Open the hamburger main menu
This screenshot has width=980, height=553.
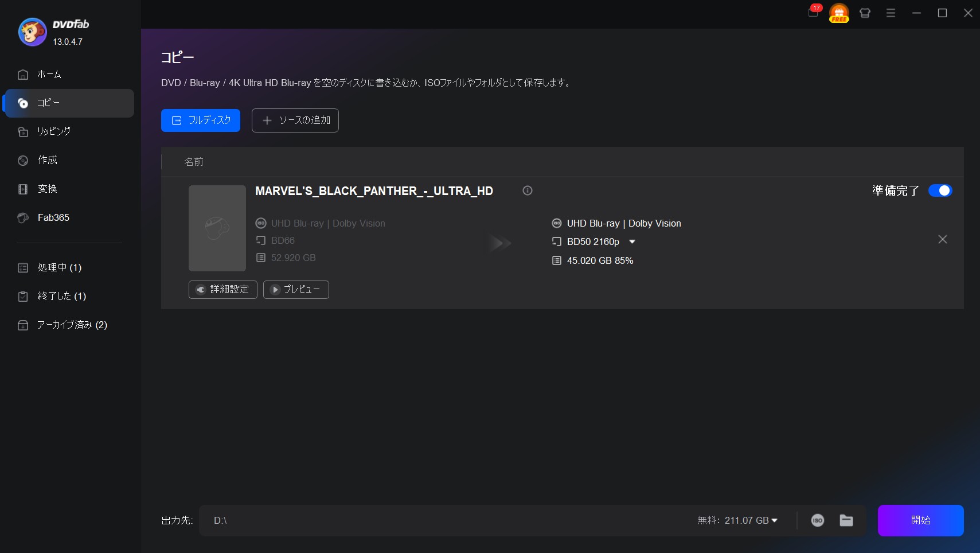coord(891,13)
